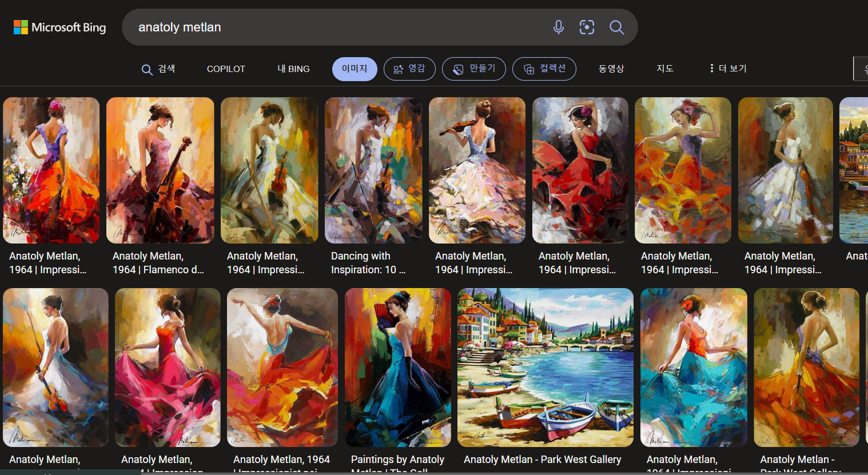Open red flamenco dancer thumbnail

[580, 170]
